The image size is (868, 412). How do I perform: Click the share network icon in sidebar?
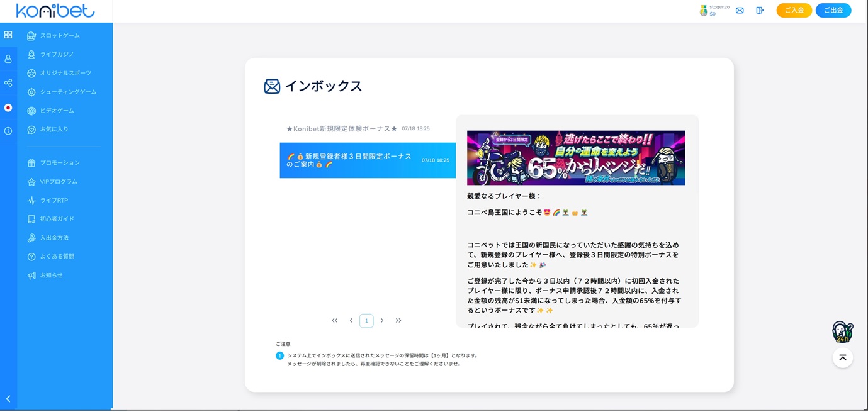(8, 83)
